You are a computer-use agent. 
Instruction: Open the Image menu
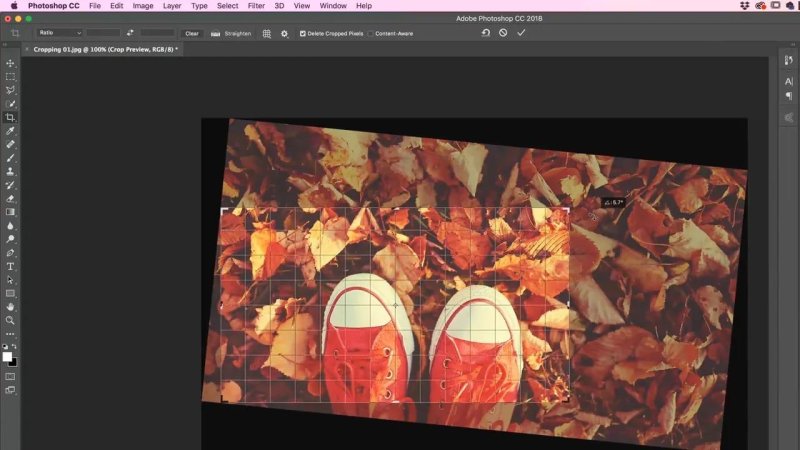[x=143, y=6]
